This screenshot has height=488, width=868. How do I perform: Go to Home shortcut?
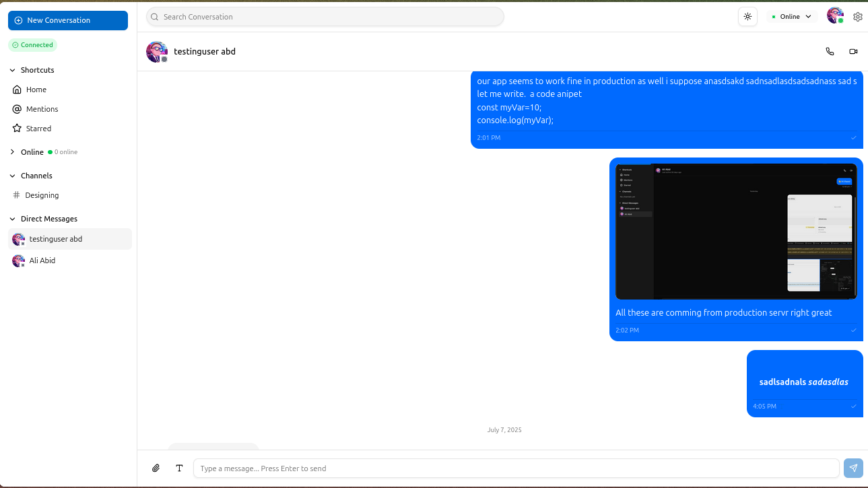(36, 90)
